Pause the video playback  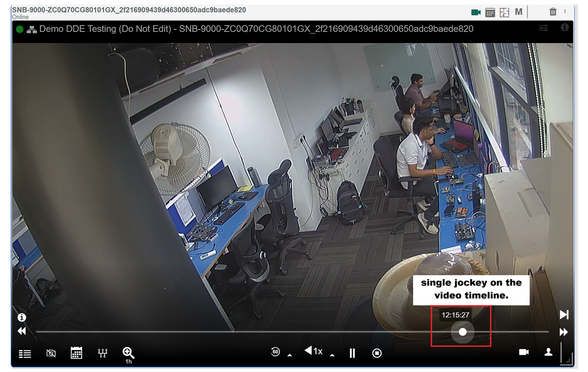pos(352,353)
